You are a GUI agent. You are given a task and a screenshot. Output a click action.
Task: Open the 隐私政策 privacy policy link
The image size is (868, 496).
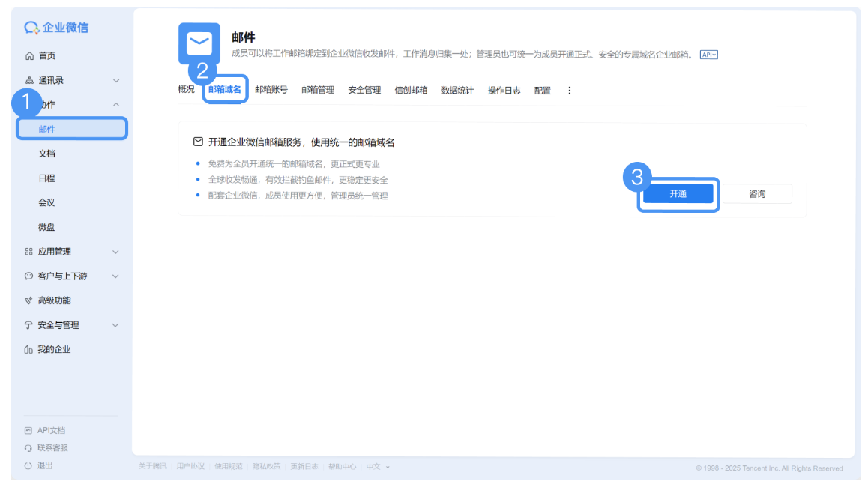point(266,466)
